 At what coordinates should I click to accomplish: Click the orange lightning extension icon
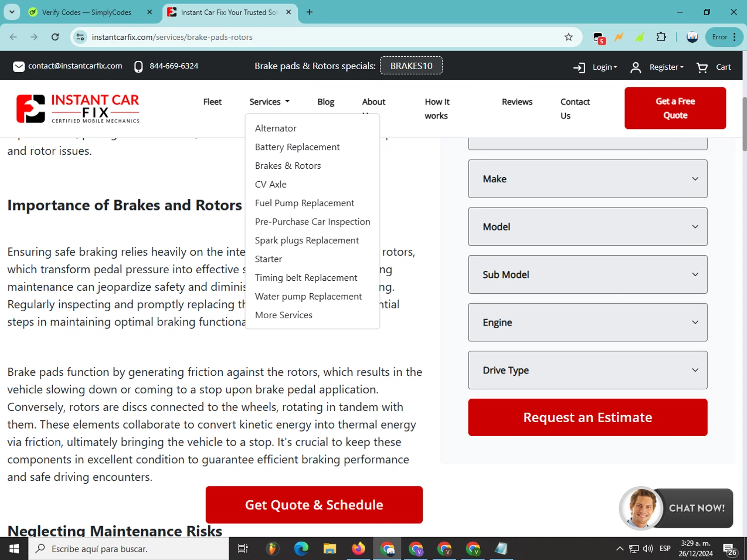coord(619,37)
